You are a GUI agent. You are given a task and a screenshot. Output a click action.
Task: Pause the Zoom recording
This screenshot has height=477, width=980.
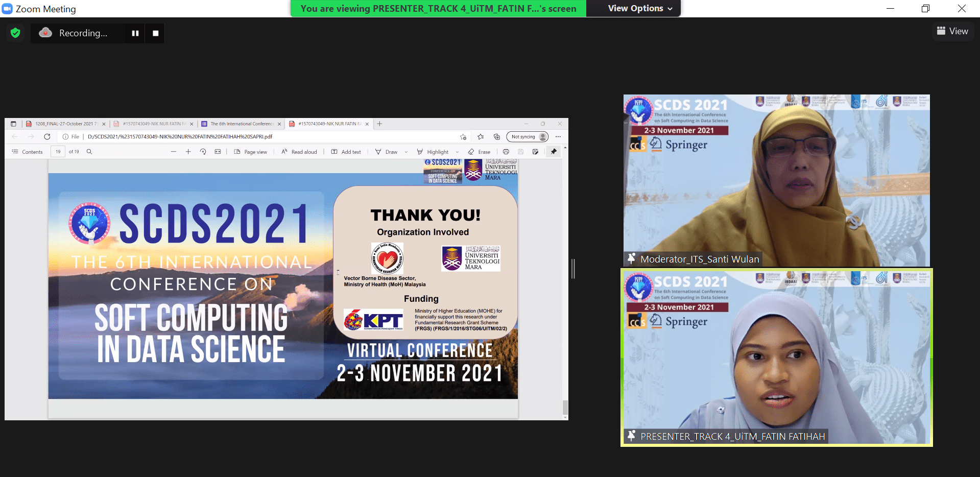pos(135,33)
